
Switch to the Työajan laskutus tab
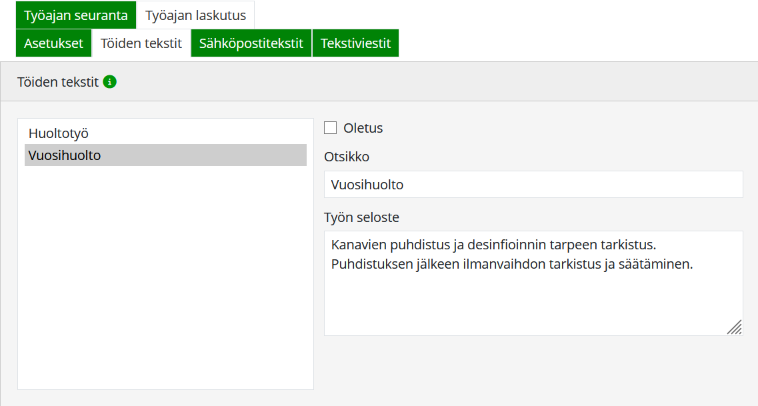[195, 15]
